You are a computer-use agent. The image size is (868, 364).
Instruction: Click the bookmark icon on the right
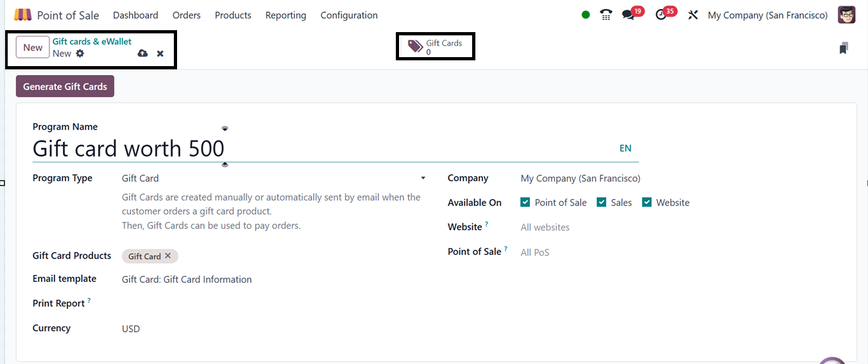coord(844,48)
